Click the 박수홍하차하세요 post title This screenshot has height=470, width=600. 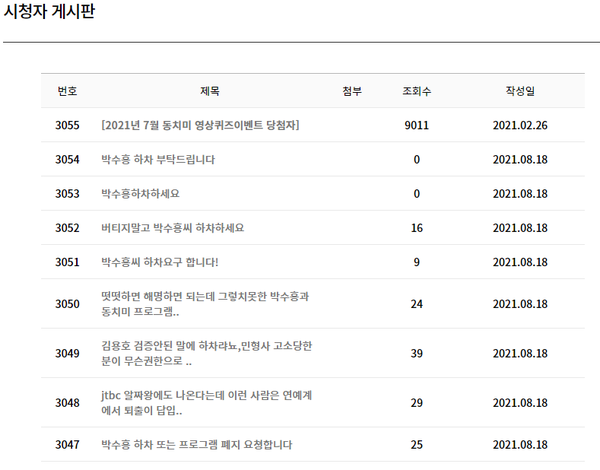141,193
